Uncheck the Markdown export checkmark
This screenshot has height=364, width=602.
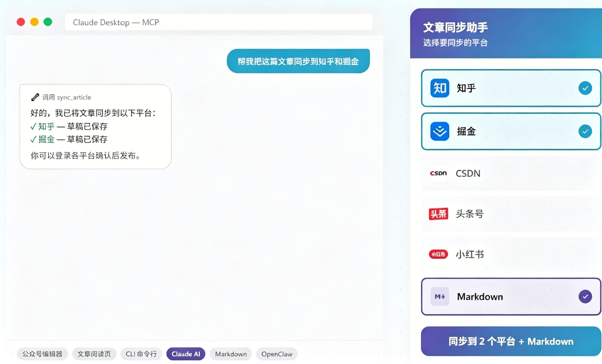[585, 296]
